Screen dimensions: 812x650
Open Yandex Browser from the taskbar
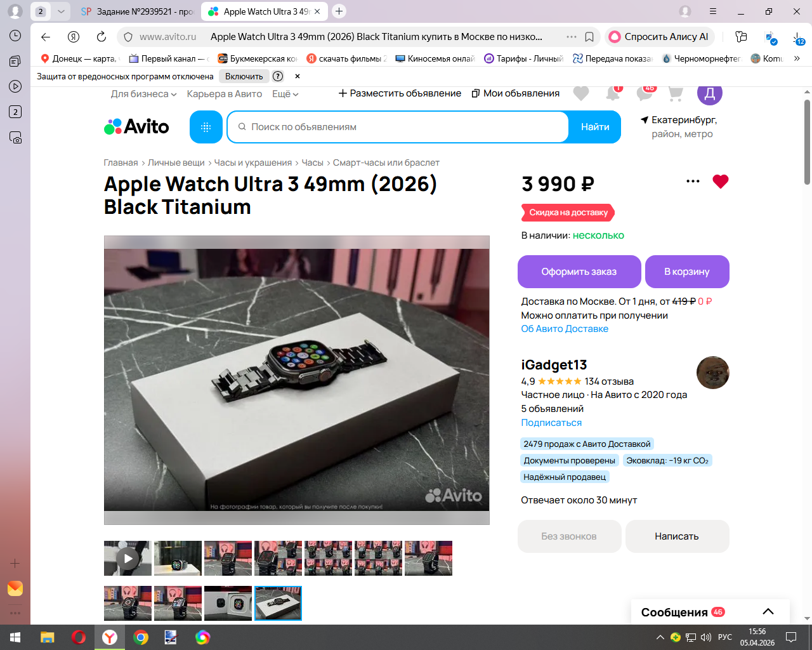(110, 637)
